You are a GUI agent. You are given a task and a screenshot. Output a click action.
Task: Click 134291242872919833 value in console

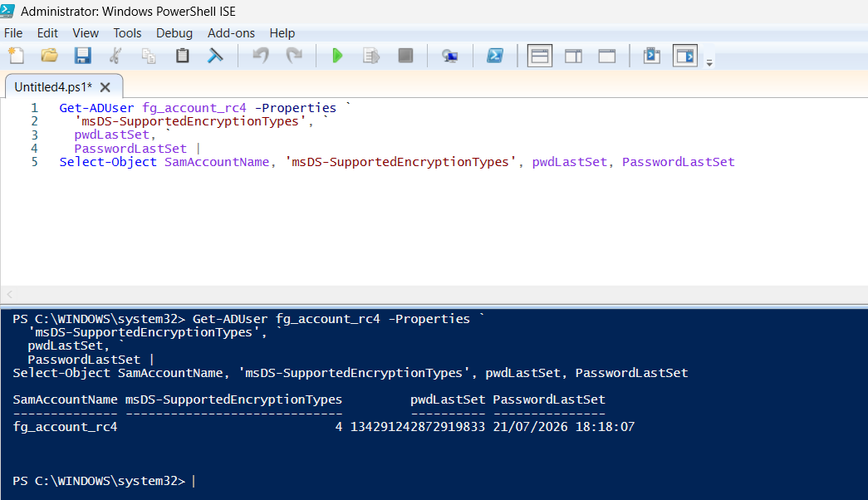coord(418,427)
